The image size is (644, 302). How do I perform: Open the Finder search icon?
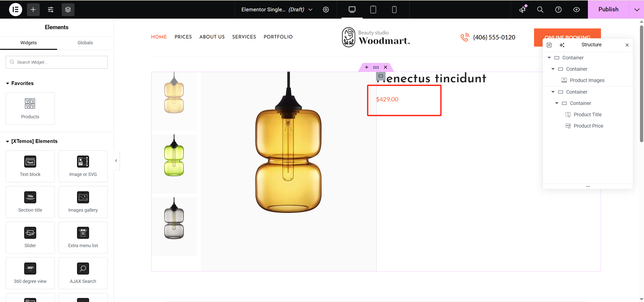pyautogui.click(x=540, y=10)
